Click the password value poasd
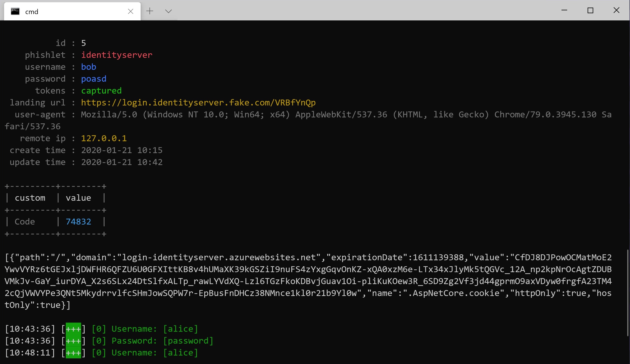This screenshot has height=364, width=630. click(94, 79)
